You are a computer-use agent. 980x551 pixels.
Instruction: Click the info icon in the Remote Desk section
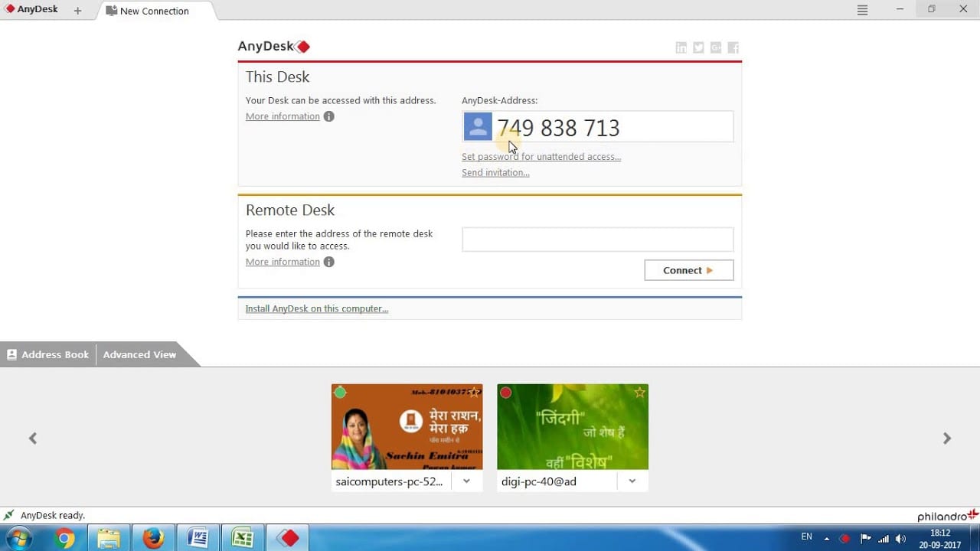coord(328,262)
